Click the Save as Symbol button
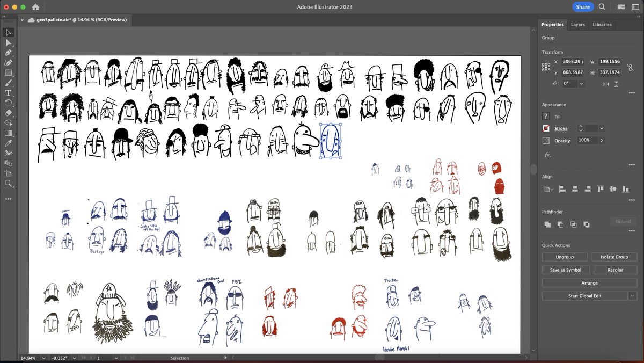 coord(565,270)
